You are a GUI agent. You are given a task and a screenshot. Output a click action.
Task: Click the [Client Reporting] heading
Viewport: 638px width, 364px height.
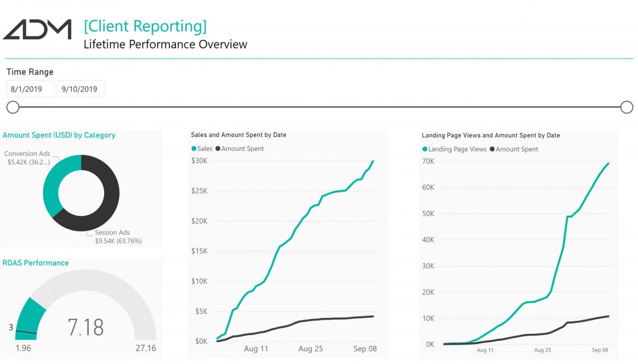click(x=145, y=26)
